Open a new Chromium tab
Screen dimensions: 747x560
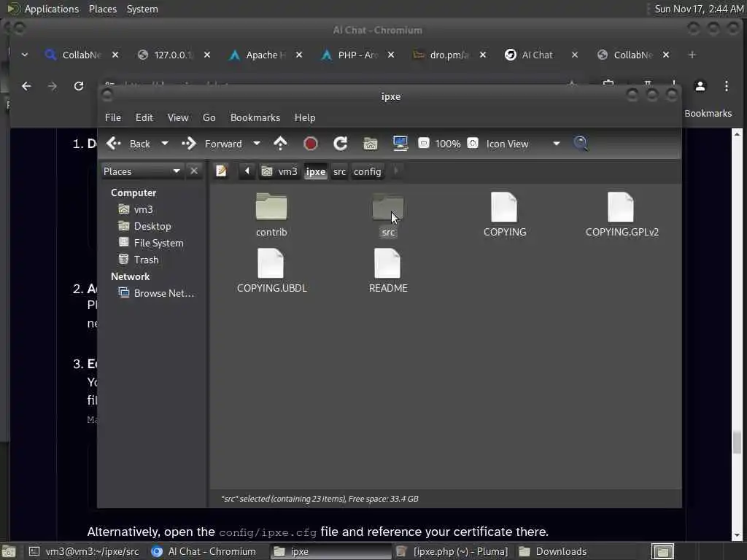click(x=692, y=55)
